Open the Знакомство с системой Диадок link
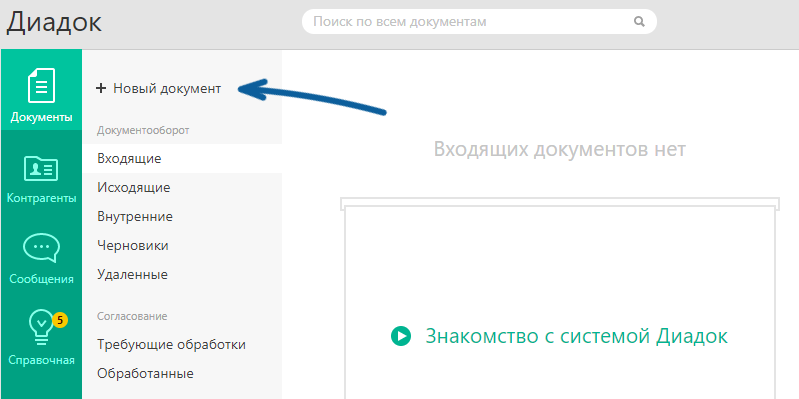Image resolution: width=799 pixels, height=399 pixels. [x=576, y=336]
